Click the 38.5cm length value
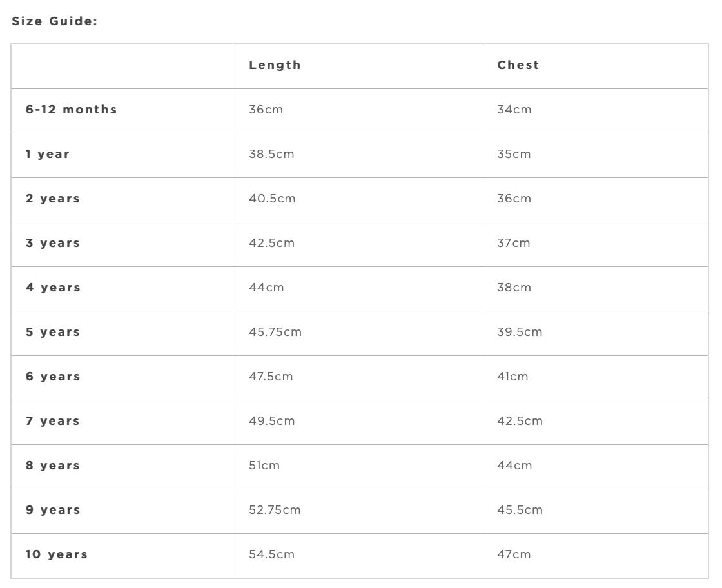Viewport: 722px width, 588px height. [271, 154]
